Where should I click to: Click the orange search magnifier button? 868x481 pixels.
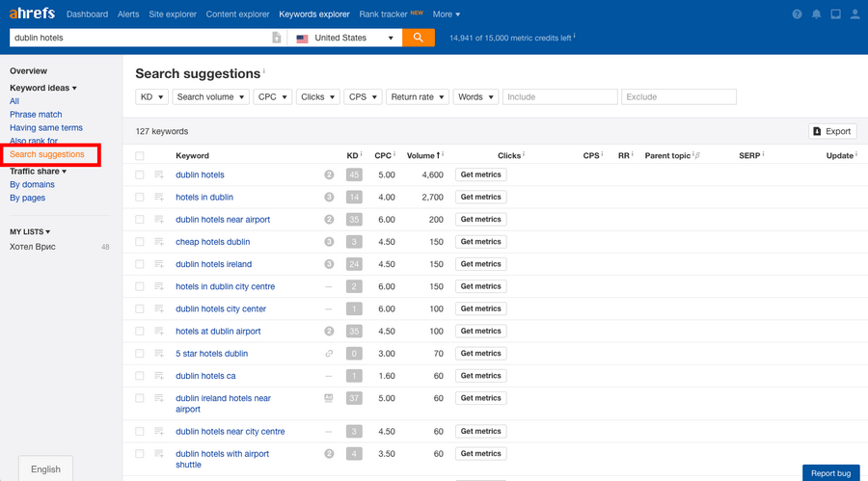point(418,38)
